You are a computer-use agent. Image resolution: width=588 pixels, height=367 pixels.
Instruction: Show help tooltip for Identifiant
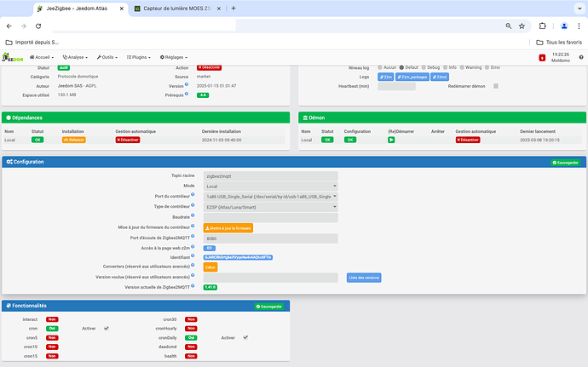pos(193,255)
